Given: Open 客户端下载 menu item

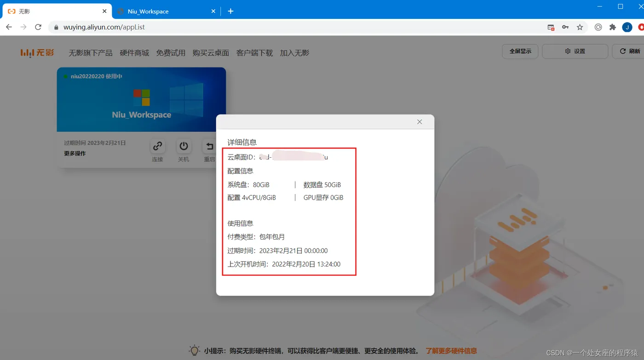Looking at the screenshot, I should pyautogui.click(x=254, y=53).
